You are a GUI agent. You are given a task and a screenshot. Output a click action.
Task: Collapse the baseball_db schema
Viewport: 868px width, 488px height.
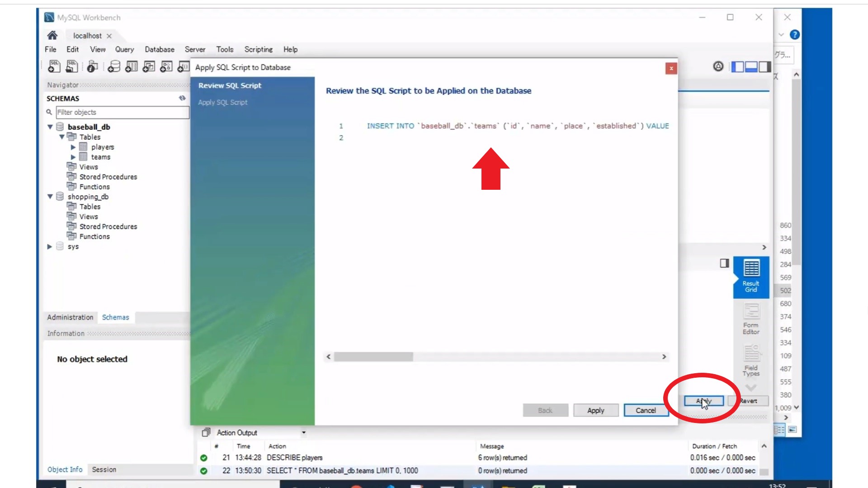pos(50,127)
